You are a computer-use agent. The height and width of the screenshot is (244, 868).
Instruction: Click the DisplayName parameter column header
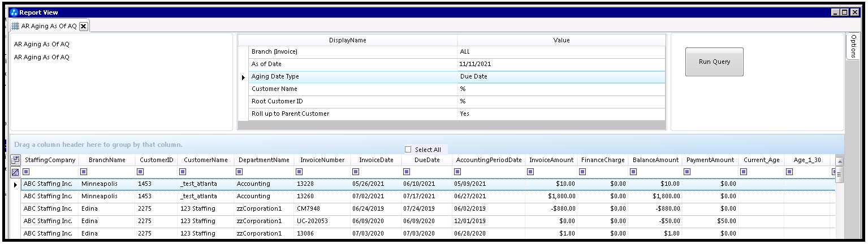coord(347,40)
